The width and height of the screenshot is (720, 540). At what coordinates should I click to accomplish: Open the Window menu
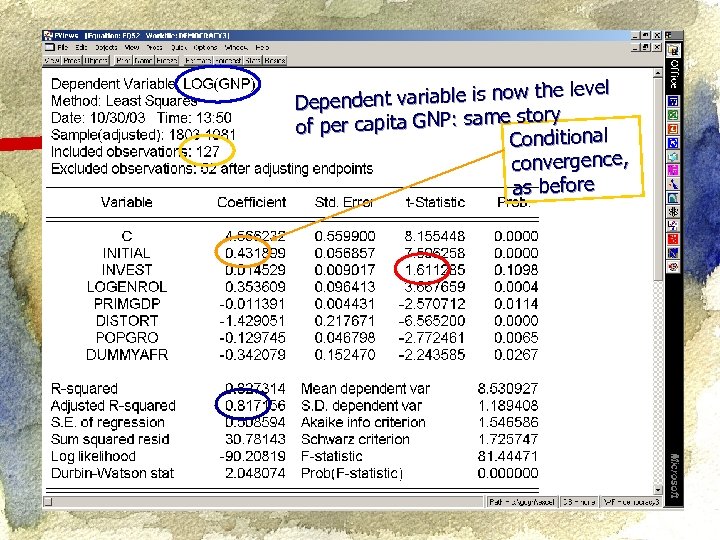(236, 47)
